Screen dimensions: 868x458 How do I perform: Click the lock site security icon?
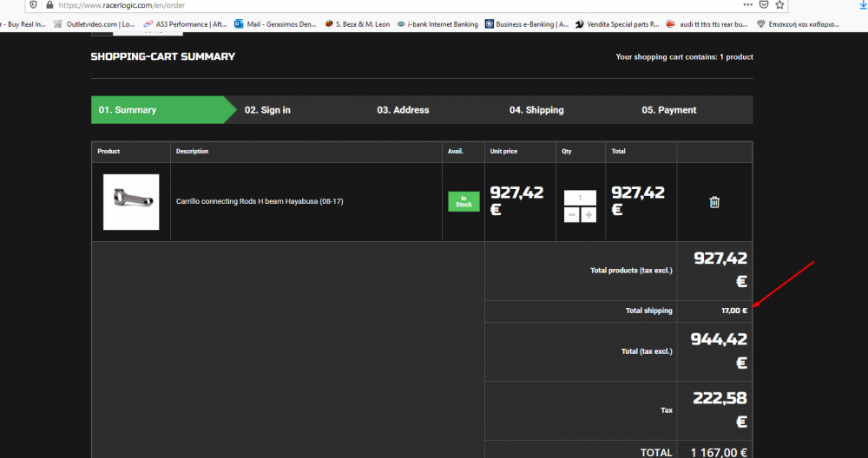click(49, 5)
